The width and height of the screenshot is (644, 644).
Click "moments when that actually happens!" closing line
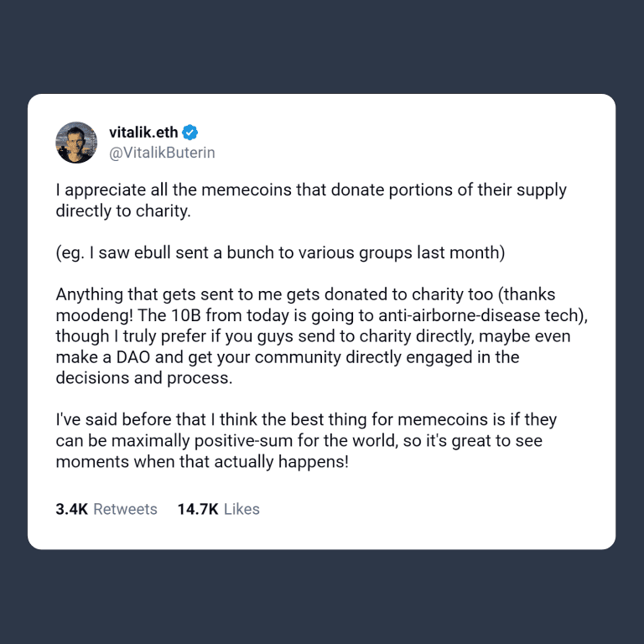[202, 461]
